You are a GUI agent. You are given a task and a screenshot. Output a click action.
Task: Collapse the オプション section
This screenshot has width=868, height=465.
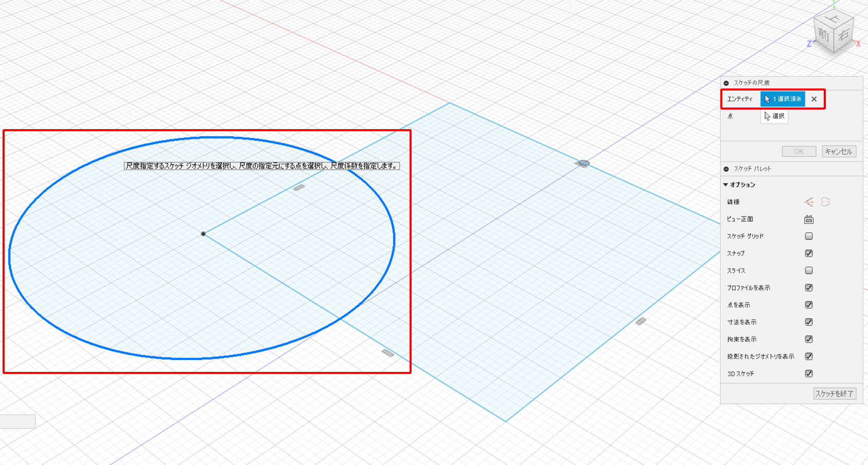725,185
